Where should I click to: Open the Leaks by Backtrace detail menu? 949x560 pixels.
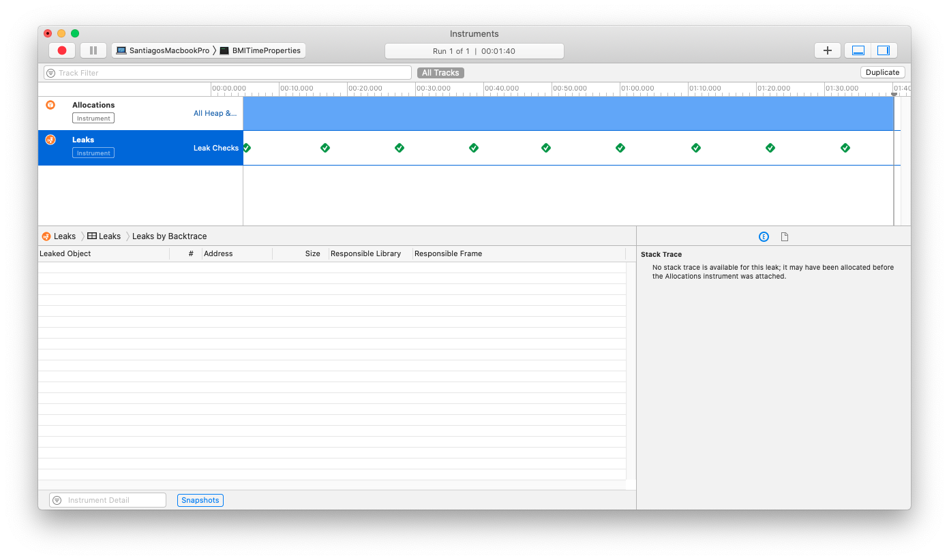click(169, 236)
